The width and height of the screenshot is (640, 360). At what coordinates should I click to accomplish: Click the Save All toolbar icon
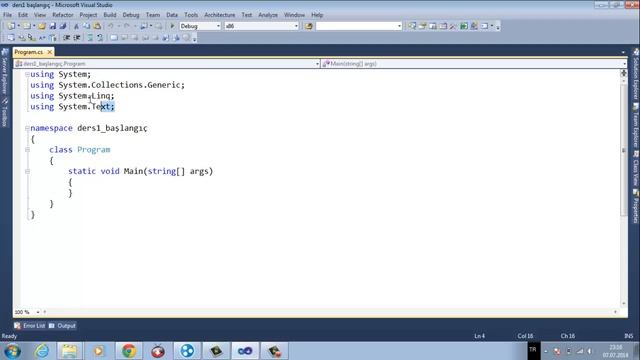coord(62,26)
